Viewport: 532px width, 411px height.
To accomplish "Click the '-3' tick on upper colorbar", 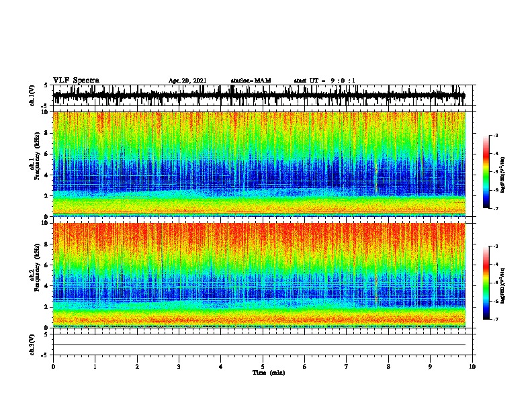I will [495, 135].
